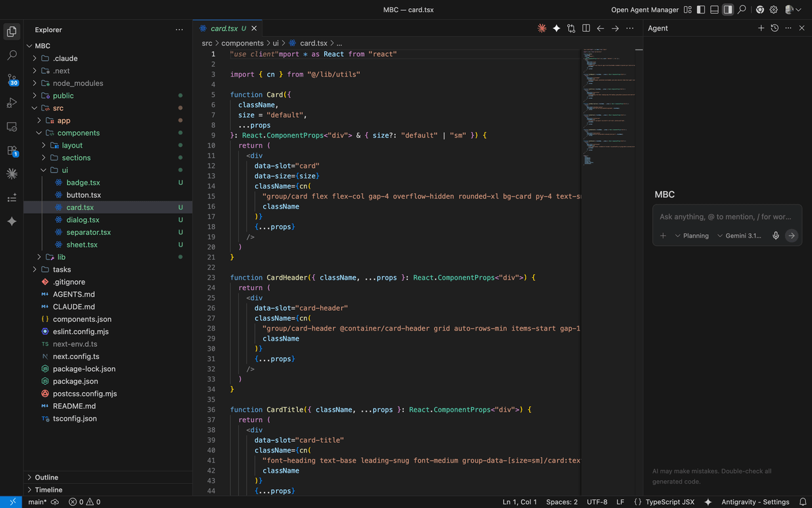Expand the Outline section
Screen dimensions: 812x508
(x=47, y=478)
